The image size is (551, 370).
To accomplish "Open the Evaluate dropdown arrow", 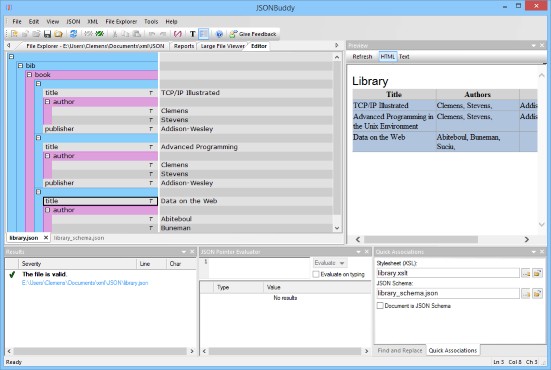I will (342, 263).
